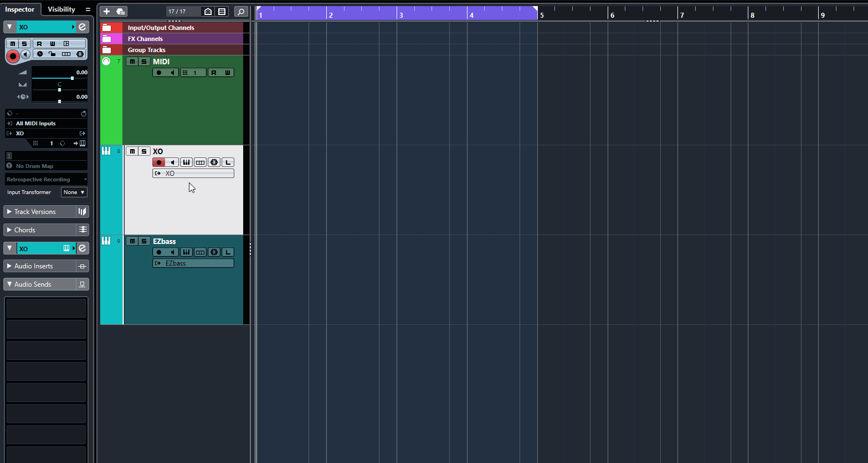Click the Chords section icon
Image resolution: width=868 pixels, height=463 pixels.
click(83, 230)
